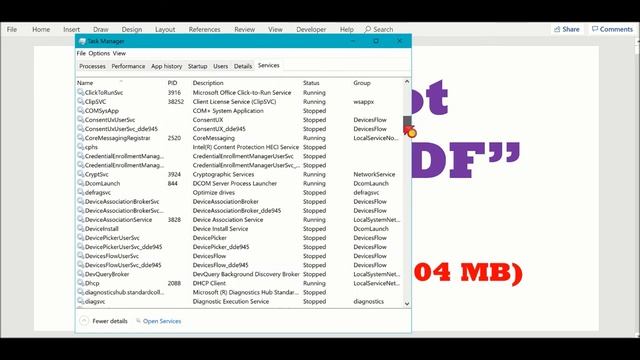
Task: Sort services by Group column header
Action: point(362,83)
